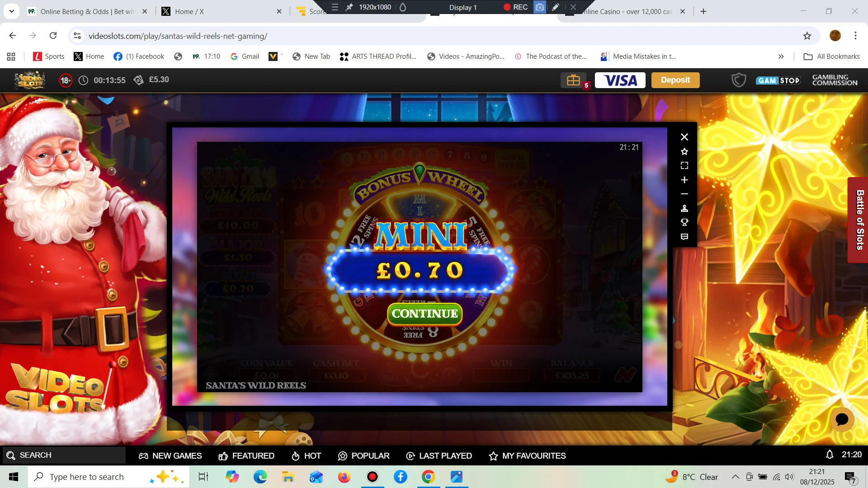
Task: Click the notifications bell icon
Action: pyautogui.click(x=830, y=455)
